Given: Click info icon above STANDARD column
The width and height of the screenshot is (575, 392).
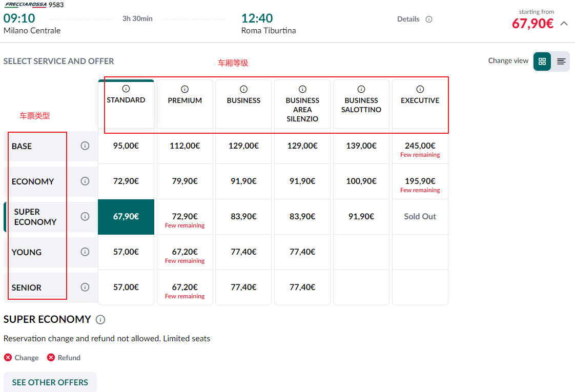Looking at the screenshot, I should coord(126,89).
